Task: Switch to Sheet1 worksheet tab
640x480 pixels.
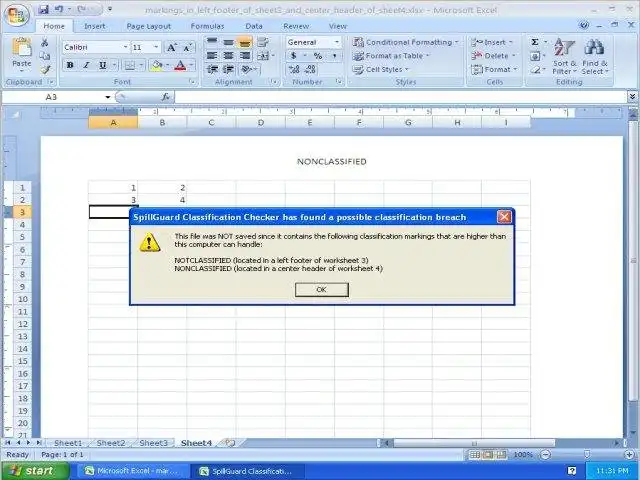Action: [x=68, y=443]
